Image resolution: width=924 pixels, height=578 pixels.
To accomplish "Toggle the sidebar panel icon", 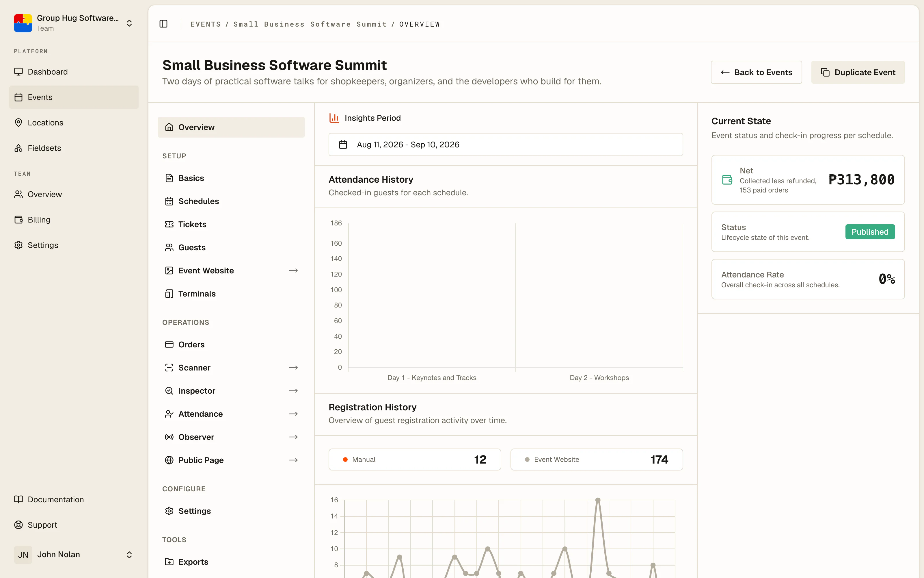I will tap(163, 24).
